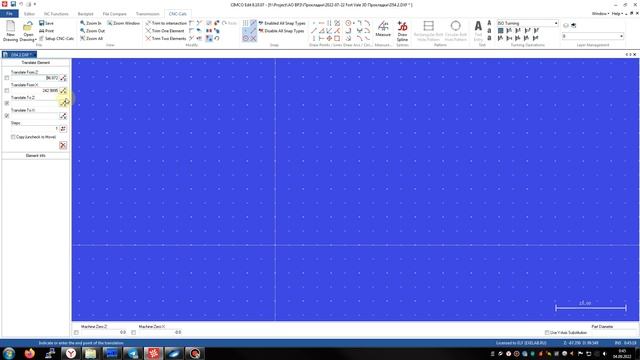Click the Translate From X value field
640x360 pixels.
[35, 91]
